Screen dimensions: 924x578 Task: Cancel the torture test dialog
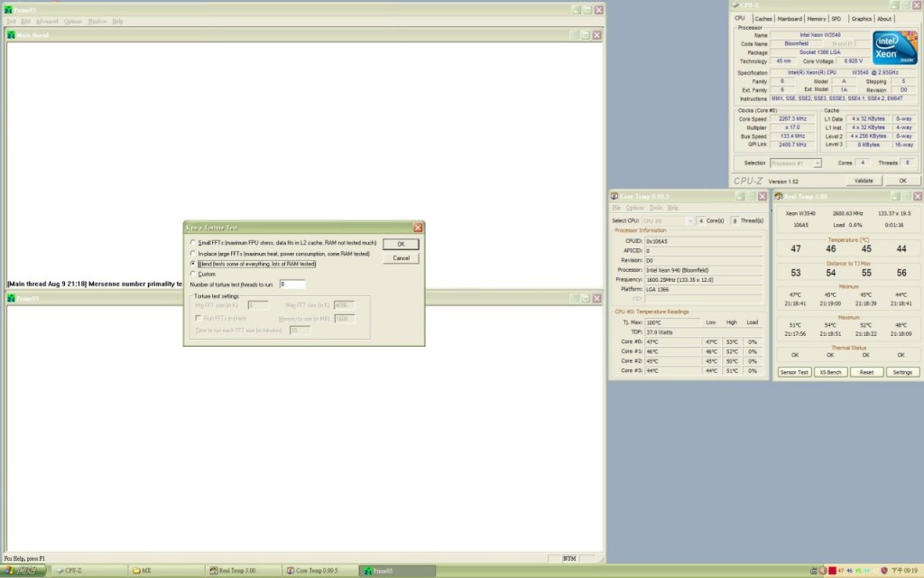(401, 258)
